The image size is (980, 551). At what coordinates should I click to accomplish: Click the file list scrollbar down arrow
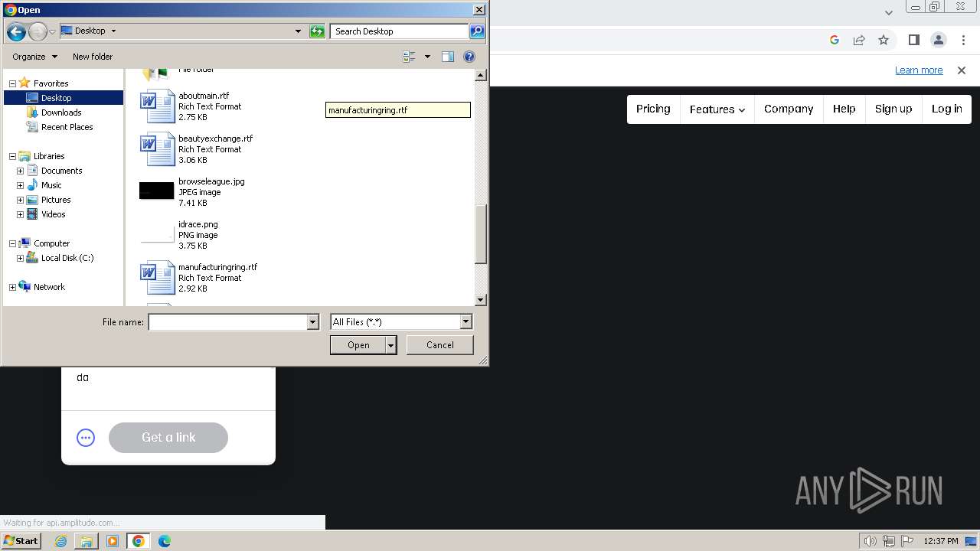481,300
